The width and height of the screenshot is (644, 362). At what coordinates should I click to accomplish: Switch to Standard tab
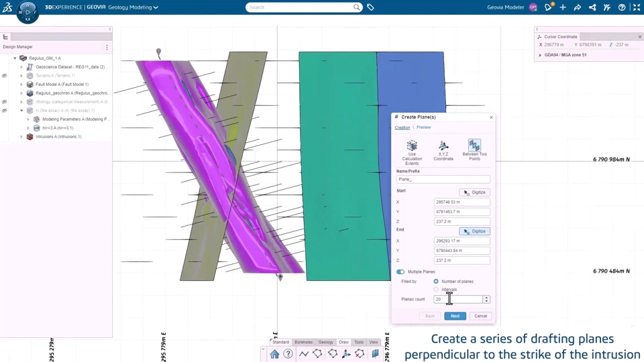tap(280, 342)
